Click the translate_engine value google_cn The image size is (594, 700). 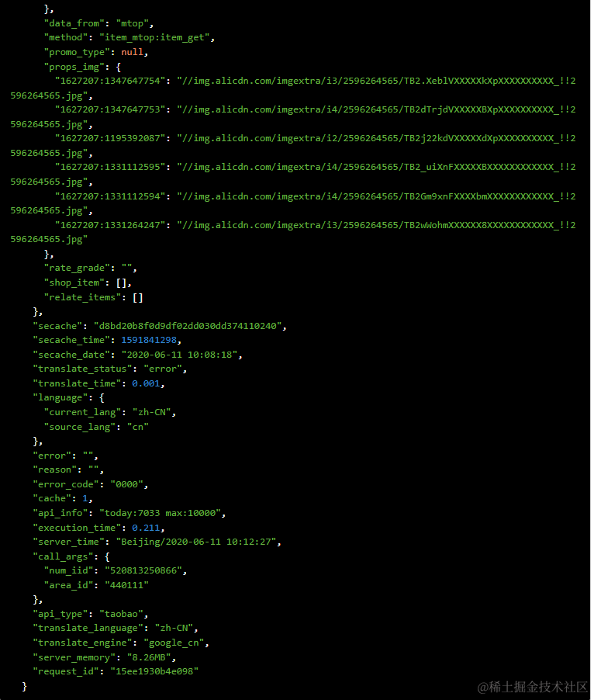point(175,643)
